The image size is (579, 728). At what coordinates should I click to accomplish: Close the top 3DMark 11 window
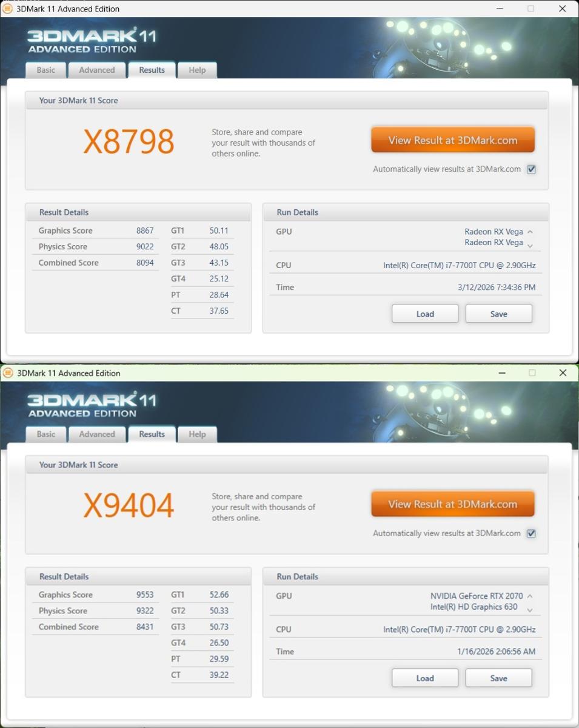562,8
